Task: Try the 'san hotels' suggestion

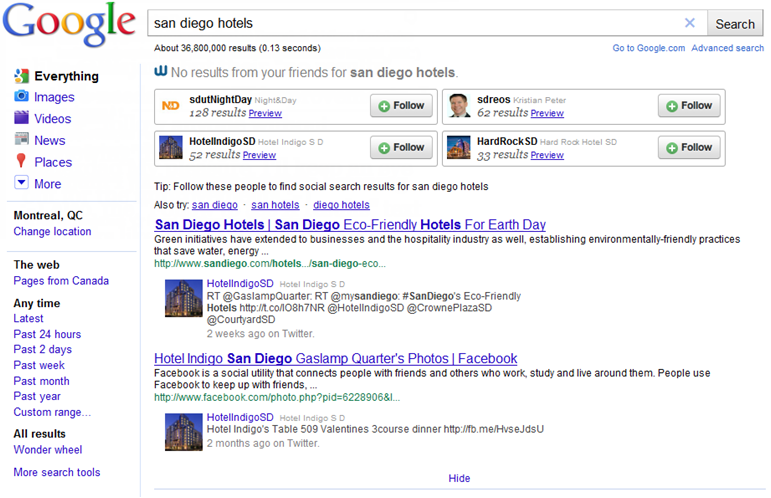Action: (x=275, y=205)
